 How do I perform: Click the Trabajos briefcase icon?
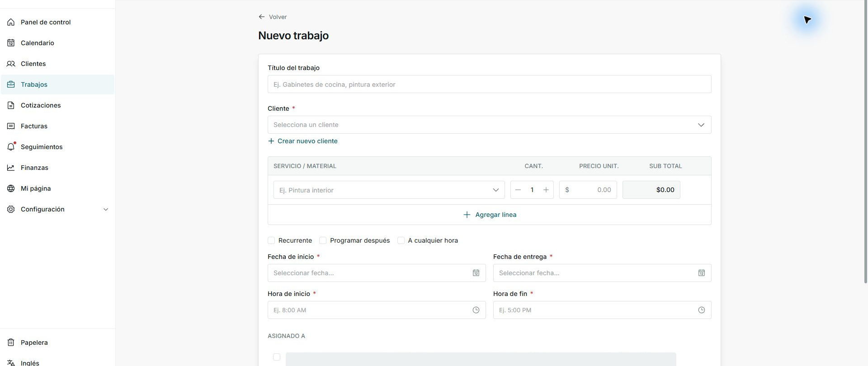click(x=11, y=84)
